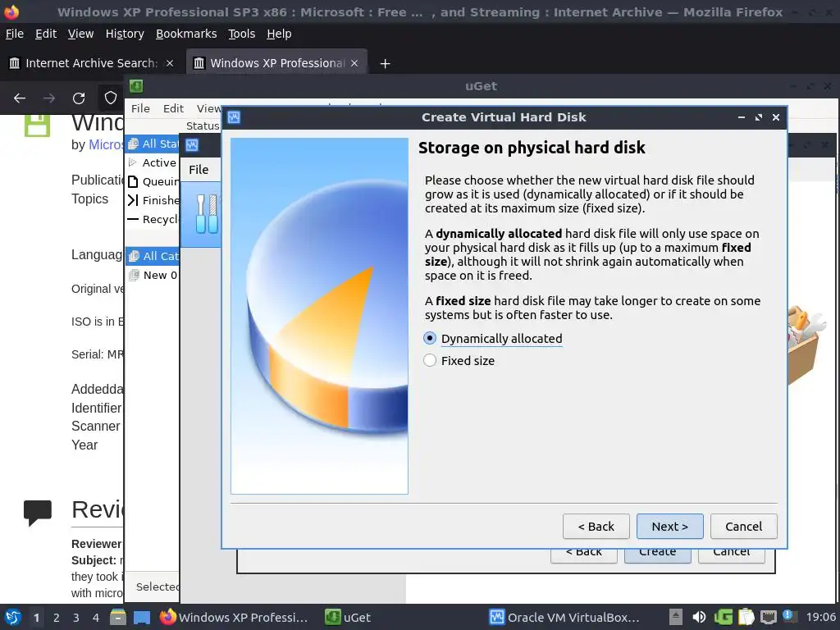Cancel the Create Virtual Hard Disk wizard
Image resolution: width=840 pixels, height=630 pixels.
click(x=743, y=527)
